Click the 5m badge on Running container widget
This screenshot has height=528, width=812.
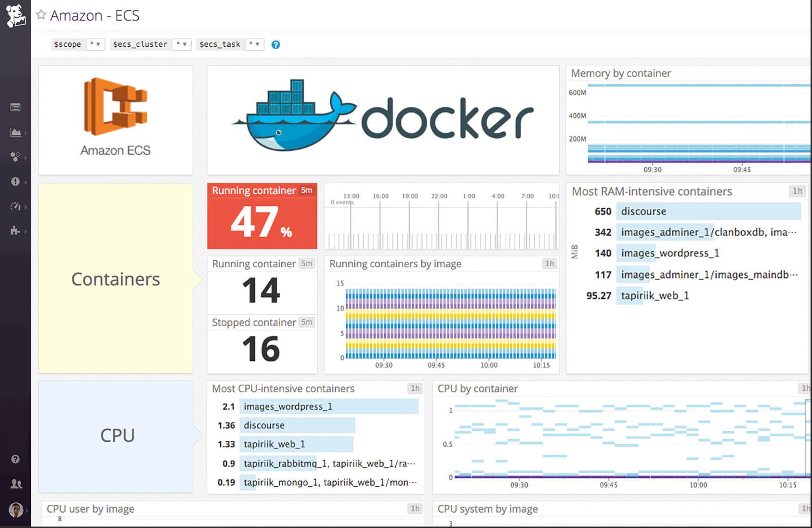(307, 190)
